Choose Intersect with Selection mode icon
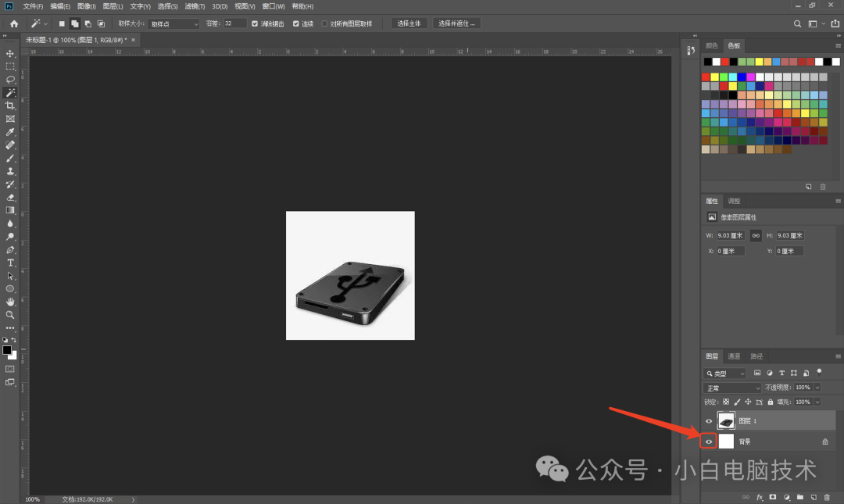Image resolution: width=844 pixels, height=504 pixels. [x=101, y=23]
